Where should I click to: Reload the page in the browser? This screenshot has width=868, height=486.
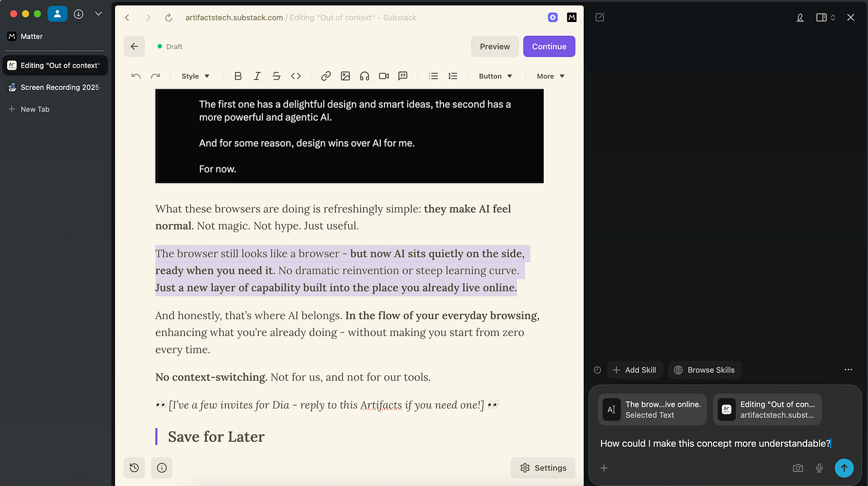click(169, 18)
